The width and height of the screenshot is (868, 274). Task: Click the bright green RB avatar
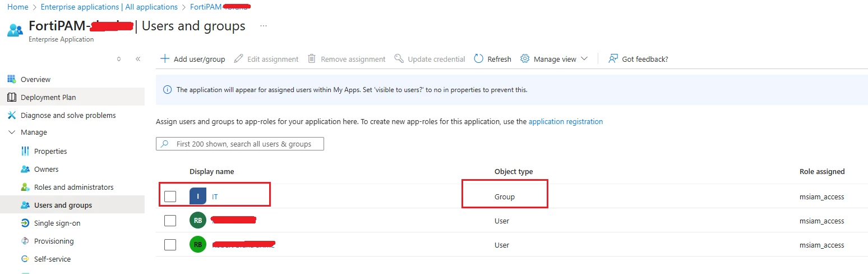coord(198,245)
